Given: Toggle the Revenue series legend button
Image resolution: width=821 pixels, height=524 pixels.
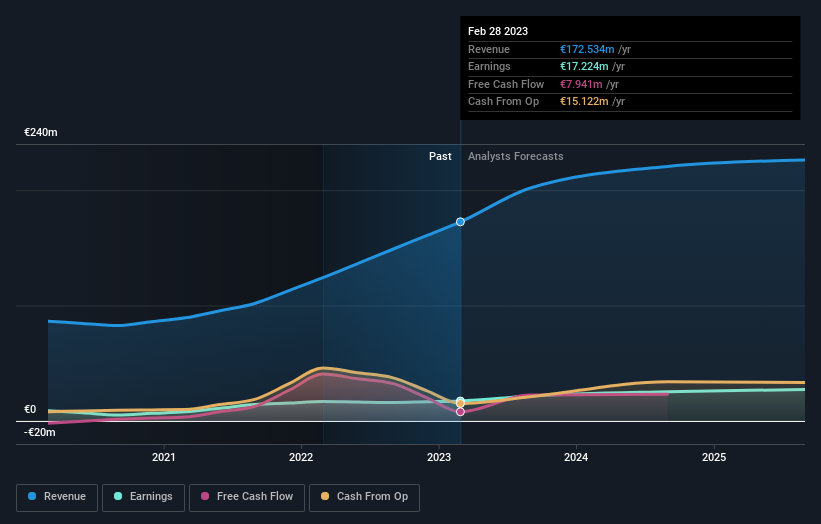Looking at the screenshot, I should (57, 497).
